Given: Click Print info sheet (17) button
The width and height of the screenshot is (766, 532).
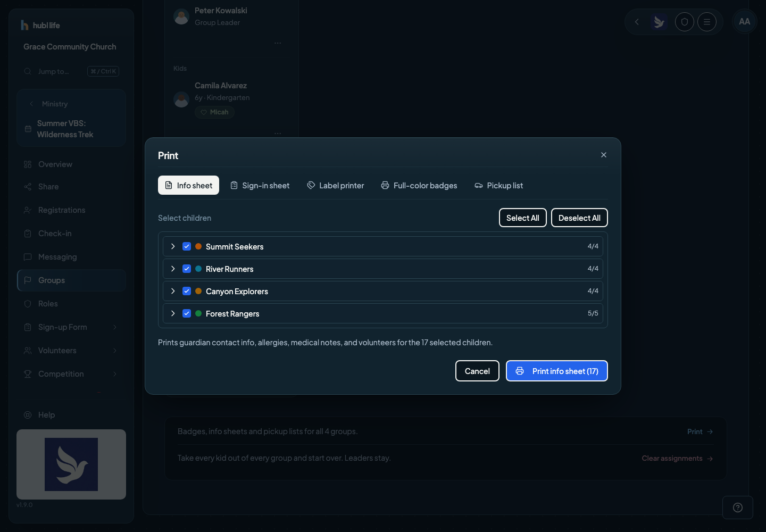Looking at the screenshot, I should 557,371.
